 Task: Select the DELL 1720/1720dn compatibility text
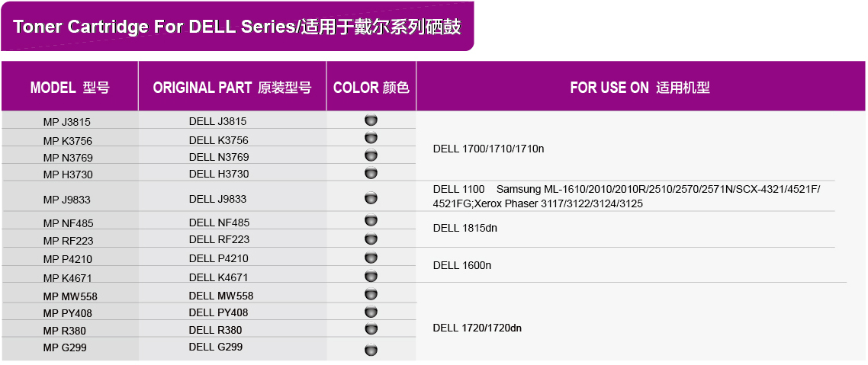tap(477, 328)
